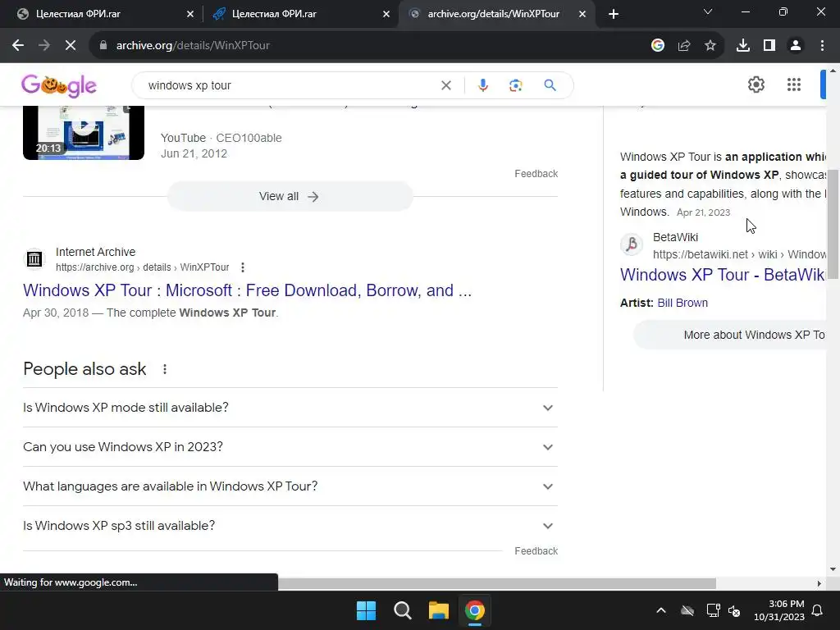Search by voice microphone
The image size is (840, 630).
482,85
